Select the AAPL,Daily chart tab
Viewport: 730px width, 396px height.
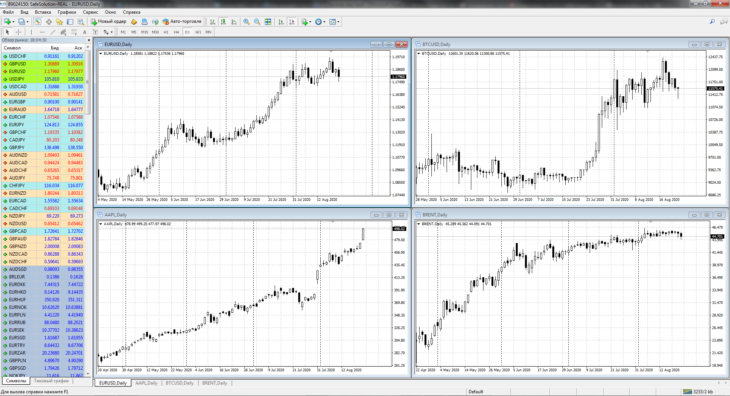click(146, 383)
